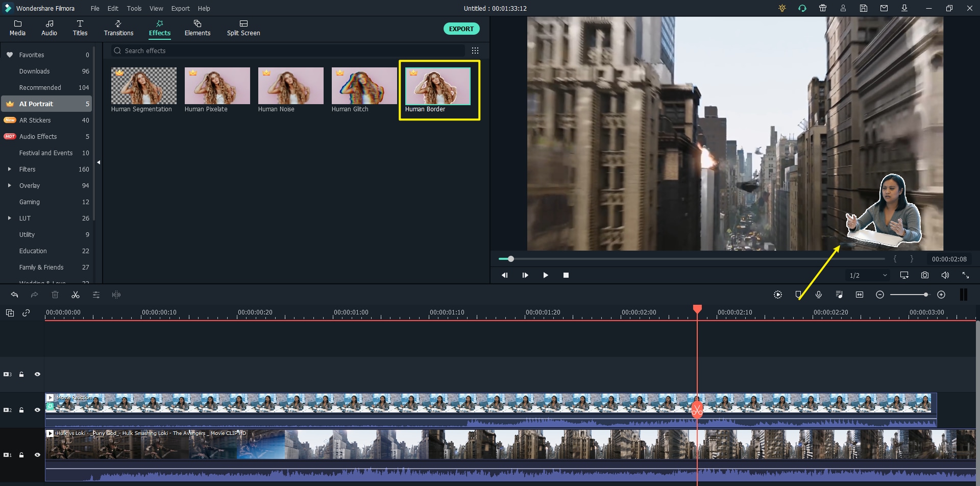
Task: Toggle visibility eye on track 2
Action: 37,410
